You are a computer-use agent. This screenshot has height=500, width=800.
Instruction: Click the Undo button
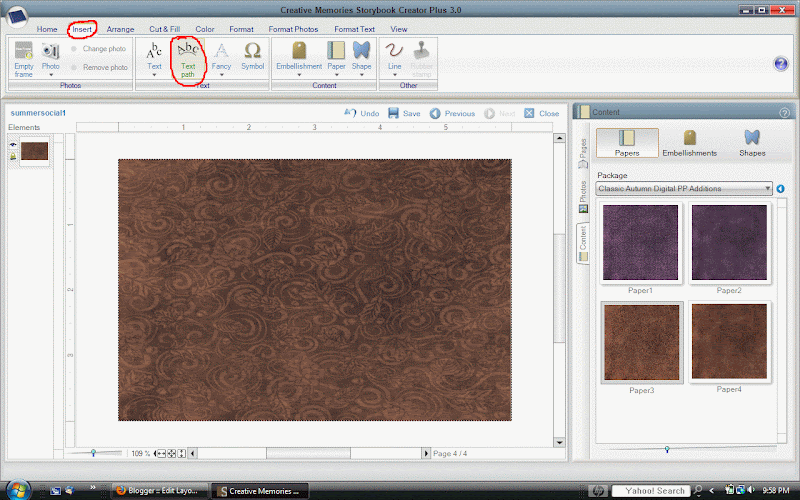tap(362, 114)
